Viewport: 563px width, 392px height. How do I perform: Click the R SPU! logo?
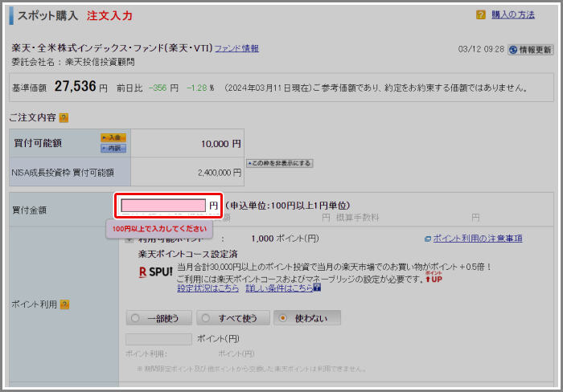[x=156, y=272]
